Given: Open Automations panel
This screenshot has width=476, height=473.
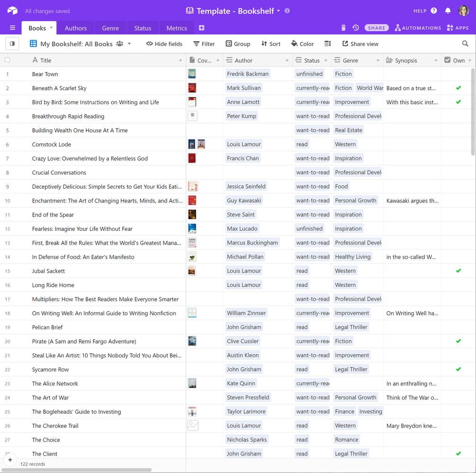Looking at the screenshot, I should pos(418,28).
